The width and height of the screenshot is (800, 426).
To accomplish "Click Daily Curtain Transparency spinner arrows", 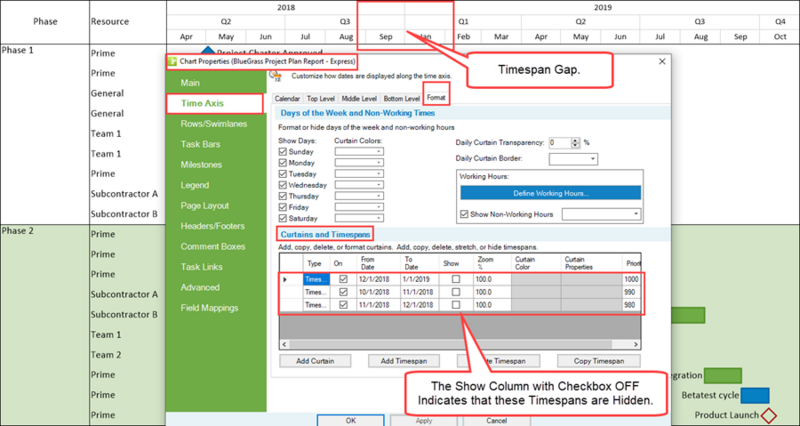I will 576,143.
